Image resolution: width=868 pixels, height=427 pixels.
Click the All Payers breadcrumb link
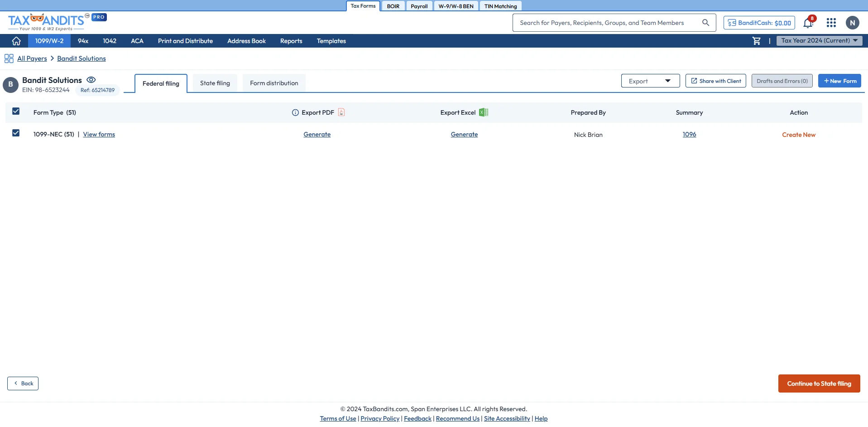pos(32,58)
